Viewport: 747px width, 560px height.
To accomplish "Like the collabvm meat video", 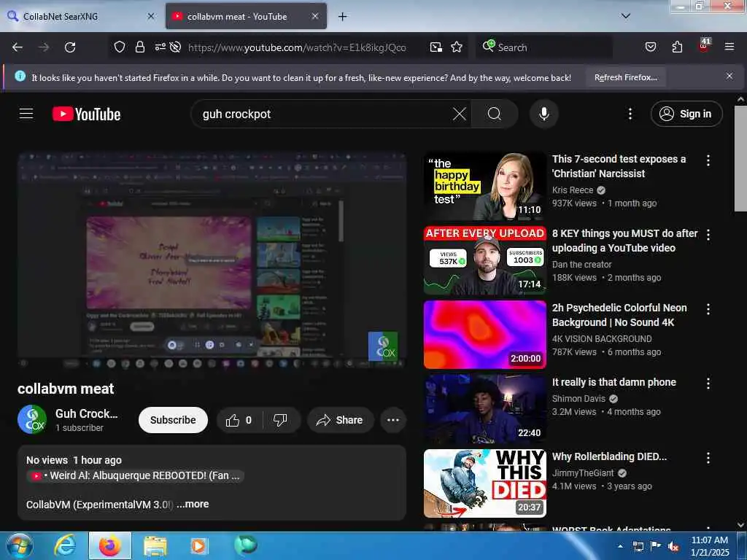I will [239, 420].
